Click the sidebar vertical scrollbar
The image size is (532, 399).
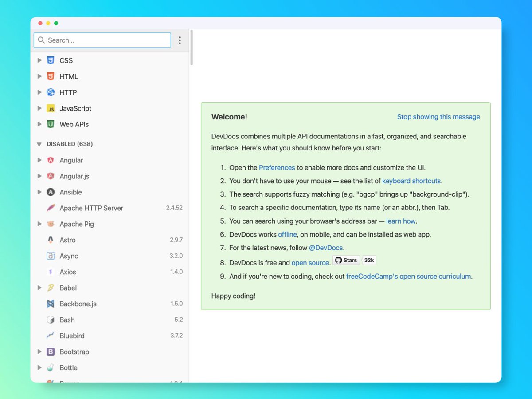pyautogui.click(x=192, y=48)
